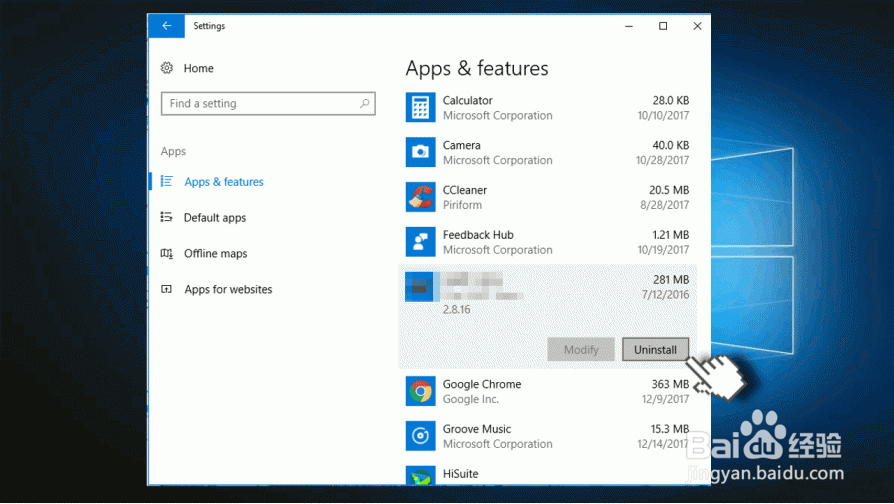894x504 pixels.
Task: Click the 281 MB size value
Action: coord(671,279)
